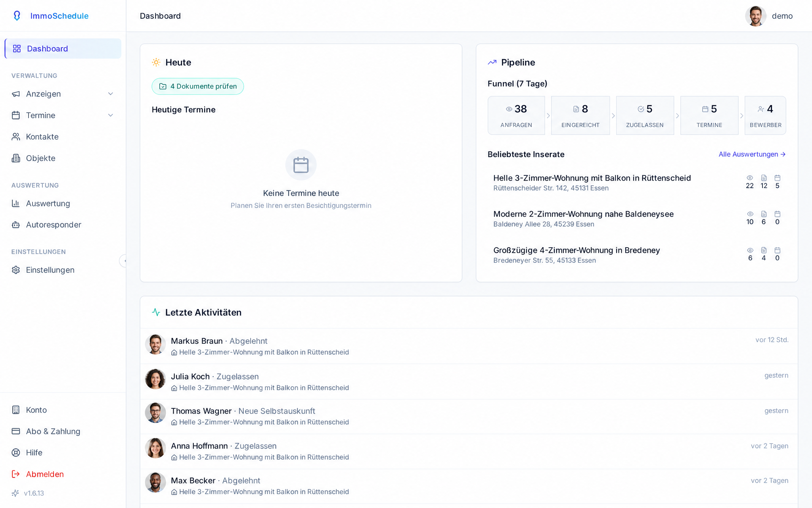Click Thomas Wagner · Neue Selbstauskunft entry

pyautogui.click(x=469, y=416)
